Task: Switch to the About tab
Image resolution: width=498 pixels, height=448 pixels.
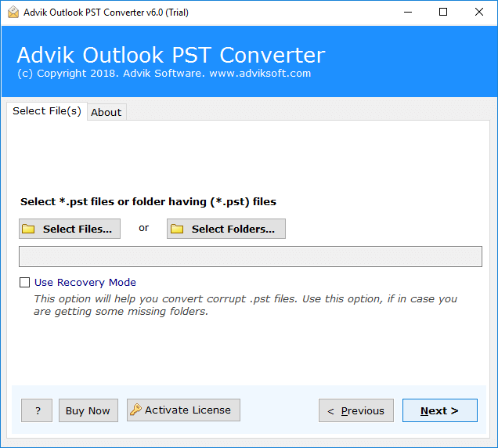Action: coord(106,112)
